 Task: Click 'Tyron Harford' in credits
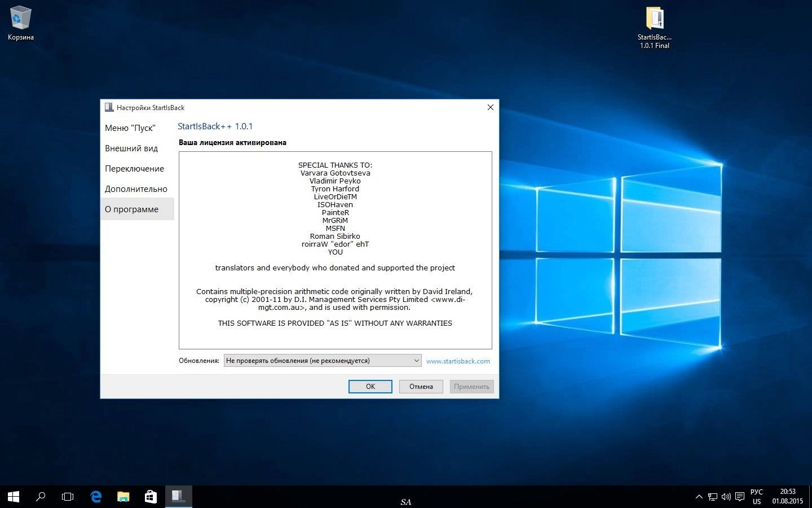[x=335, y=189]
